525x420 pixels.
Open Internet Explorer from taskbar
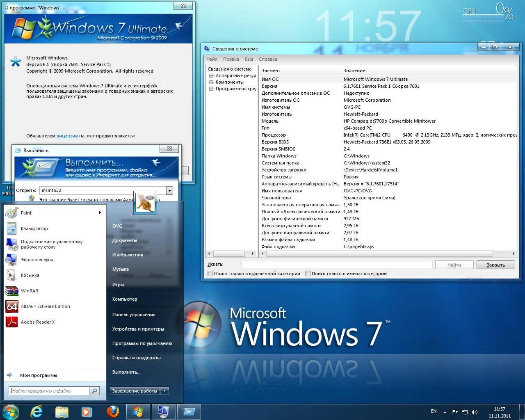click(x=37, y=412)
